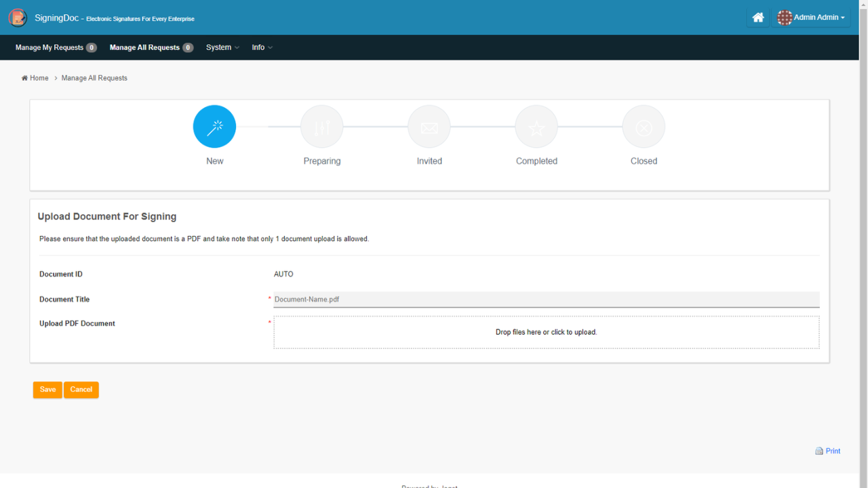Expand the System dropdown menu
Viewport: 868px width, 488px height.
tap(222, 47)
